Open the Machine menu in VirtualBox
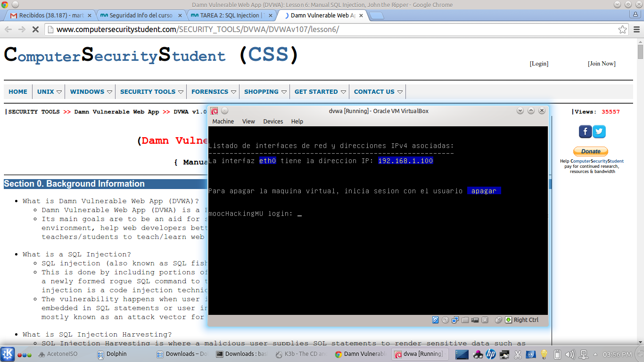The image size is (644, 362). coord(223,122)
